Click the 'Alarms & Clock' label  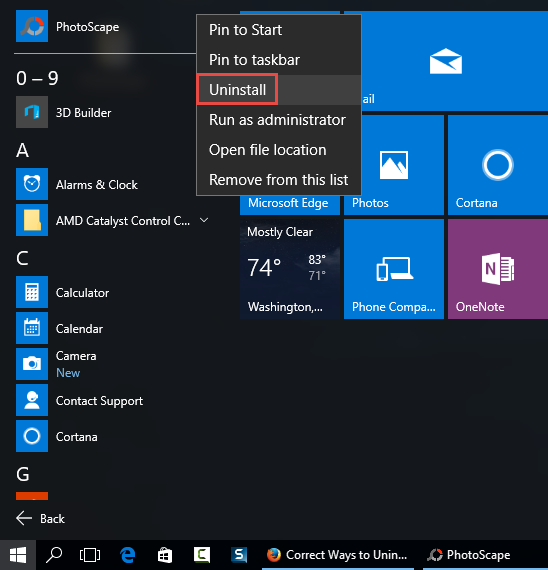point(97,185)
